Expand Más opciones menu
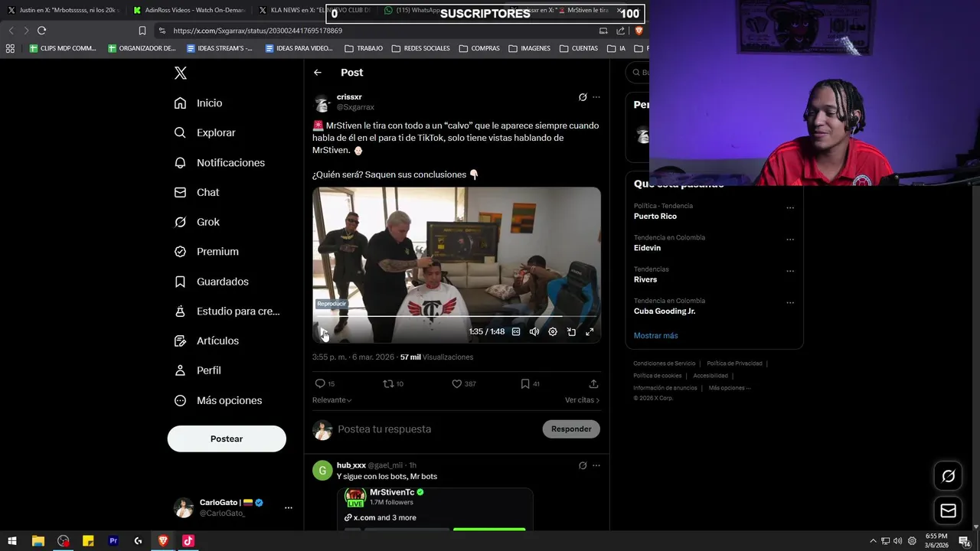This screenshot has width=980, height=551. click(x=218, y=400)
